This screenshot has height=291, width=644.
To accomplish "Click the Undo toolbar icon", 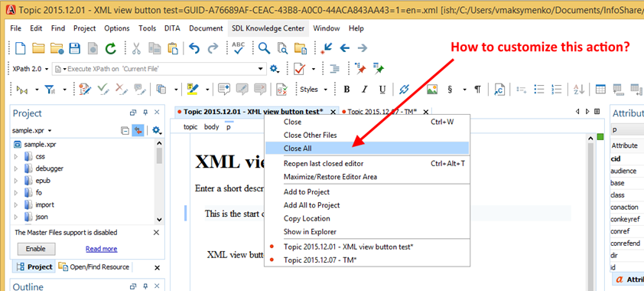I will point(194,48).
